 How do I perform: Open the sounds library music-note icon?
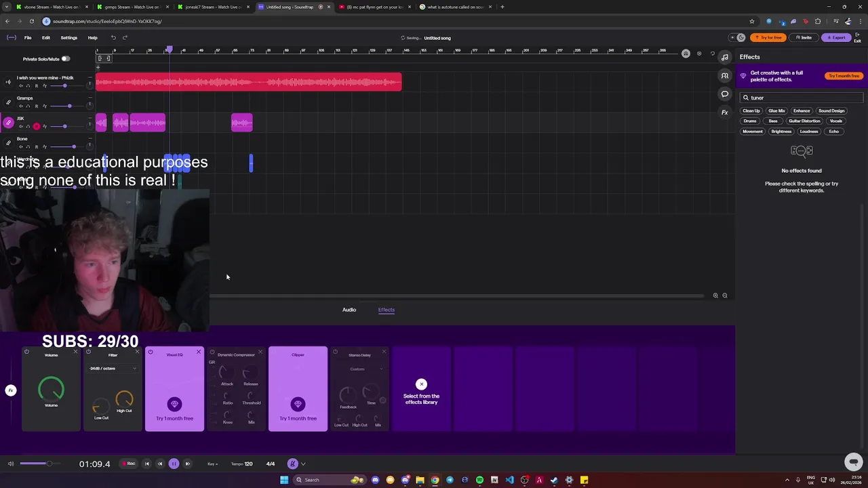coord(725,57)
